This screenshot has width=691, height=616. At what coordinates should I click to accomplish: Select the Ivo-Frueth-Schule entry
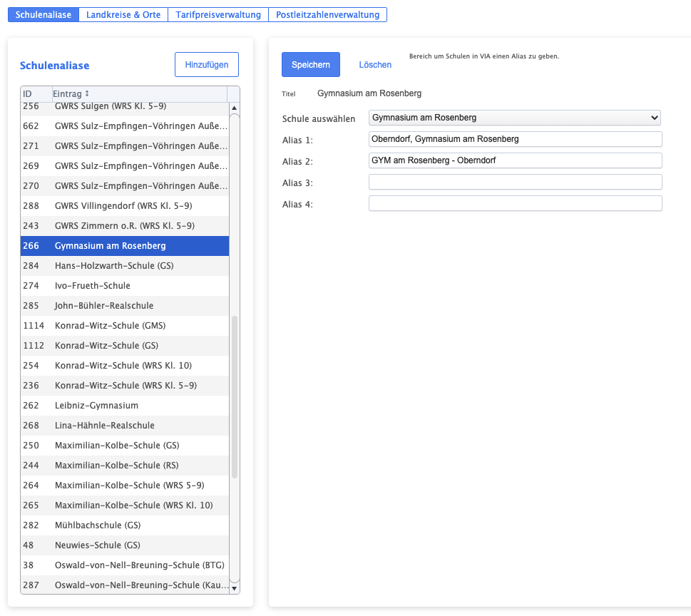coord(93,286)
